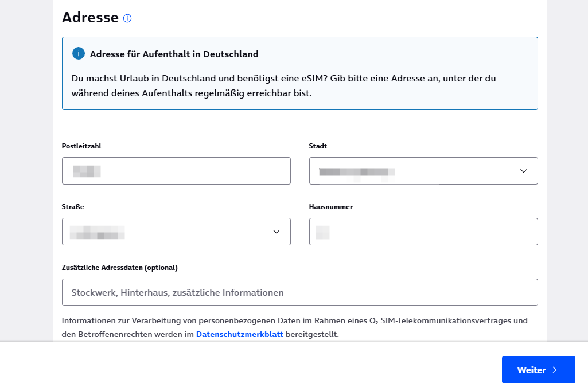Click the Adresse section heading
The height and width of the screenshot is (388, 588).
pos(90,18)
